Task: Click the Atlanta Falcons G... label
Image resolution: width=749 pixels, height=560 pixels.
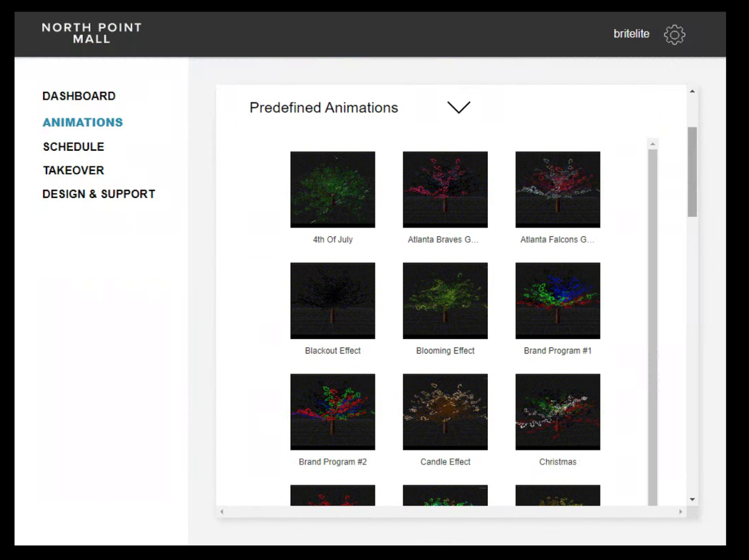Action: (x=557, y=240)
